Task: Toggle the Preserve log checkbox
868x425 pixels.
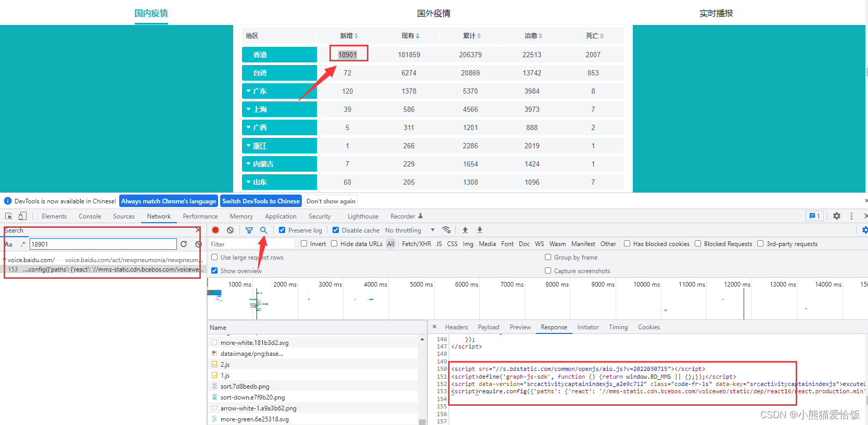Action: (282, 230)
